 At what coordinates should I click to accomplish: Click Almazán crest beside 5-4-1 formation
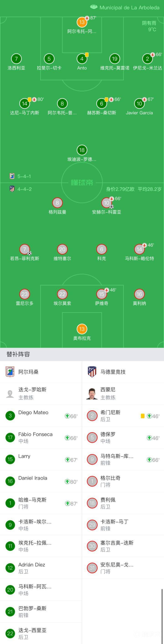click(x=12, y=176)
